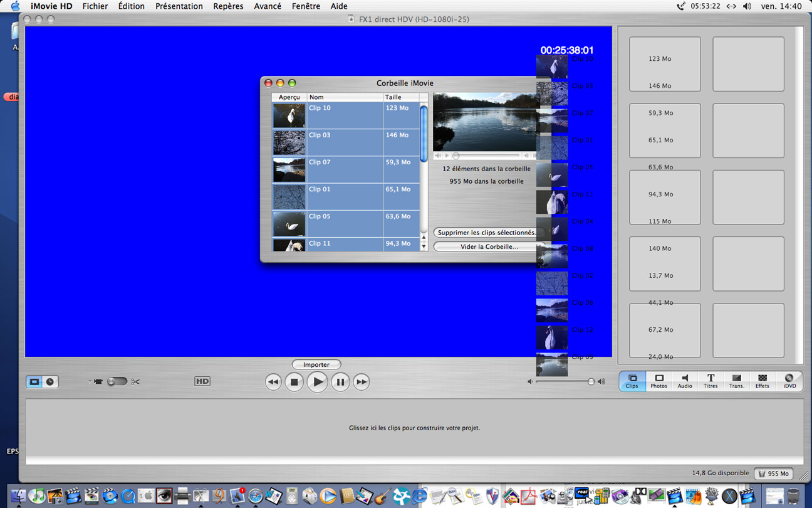Open Safari from the Dock
The image size is (812, 508).
click(x=256, y=495)
